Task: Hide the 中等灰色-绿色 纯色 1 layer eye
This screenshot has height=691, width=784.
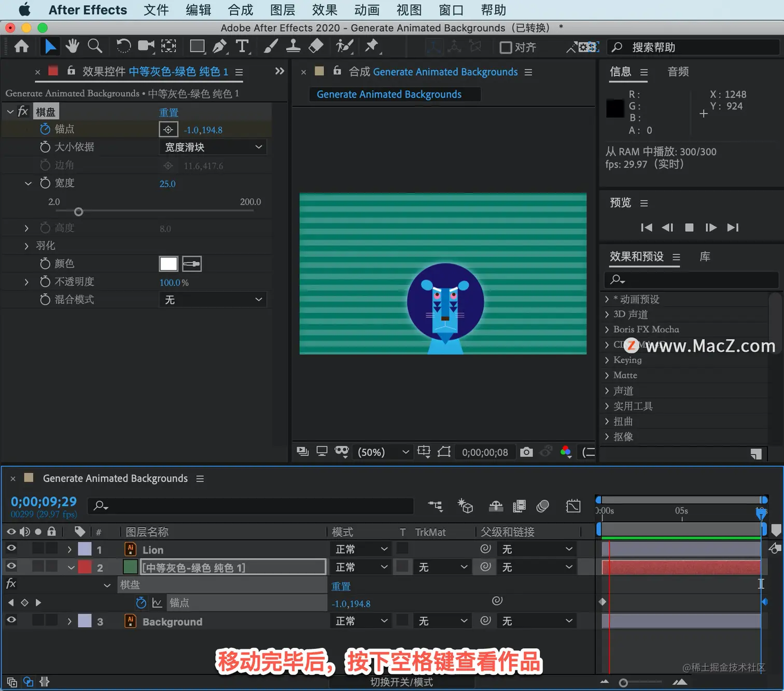Action: 11,566
